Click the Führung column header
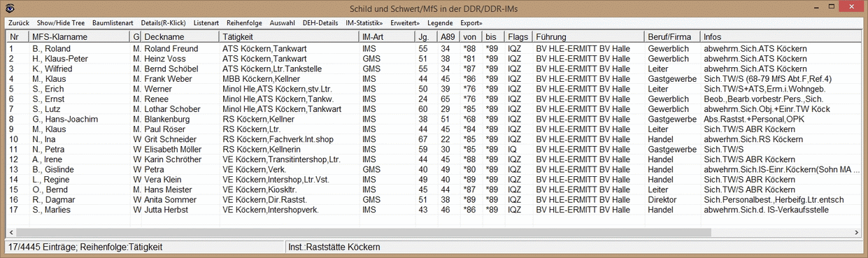Screen dimensions: 868x258 [x=589, y=36]
